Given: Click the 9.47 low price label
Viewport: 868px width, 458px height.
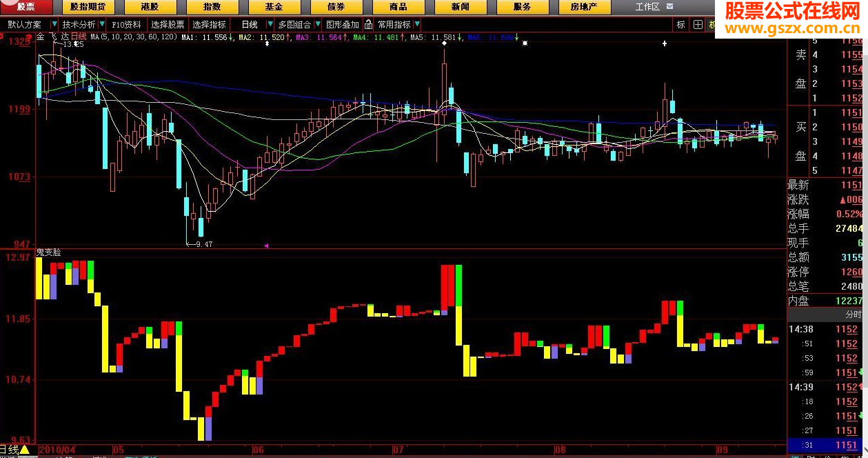Looking at the screenshot, I should (204, 244).
